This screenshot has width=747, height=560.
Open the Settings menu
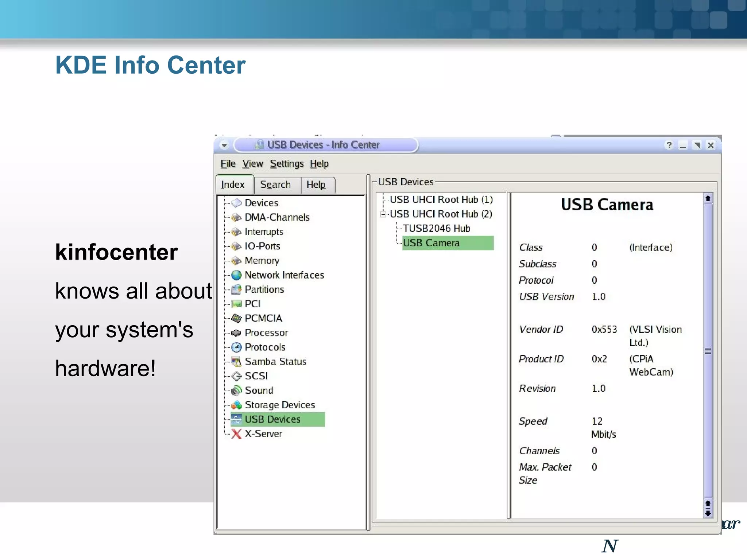pyautogui.click(x=287, y=164)
